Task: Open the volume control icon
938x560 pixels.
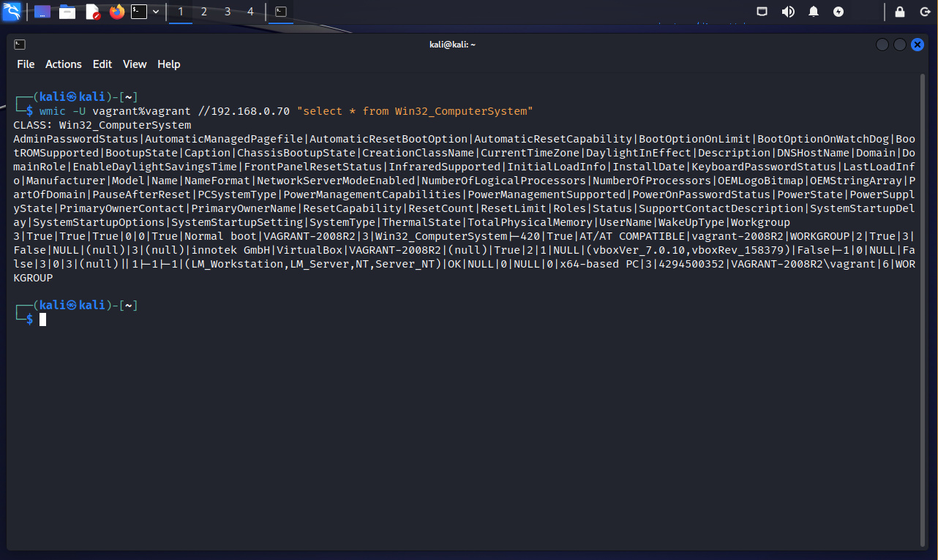Action: (x=788, y=12)
